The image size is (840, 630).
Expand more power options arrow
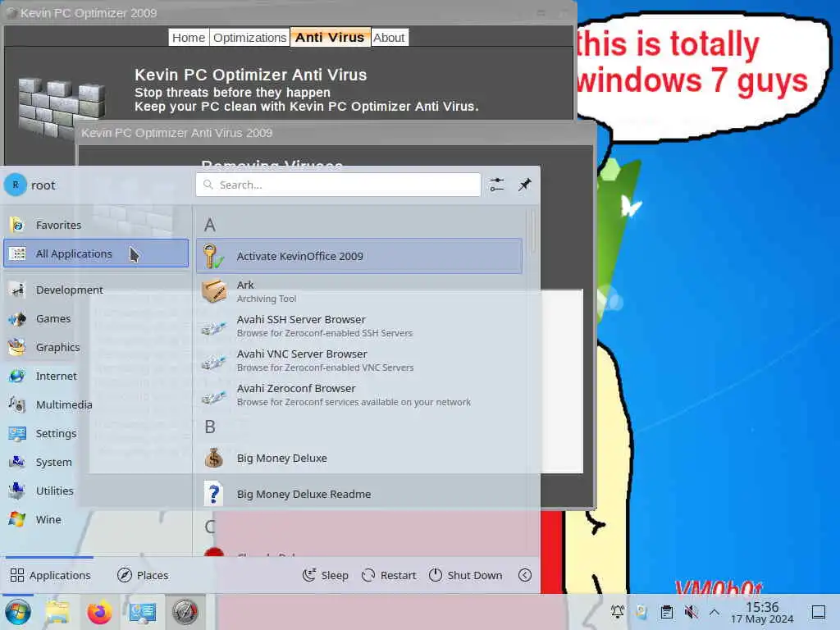(524, 575)
